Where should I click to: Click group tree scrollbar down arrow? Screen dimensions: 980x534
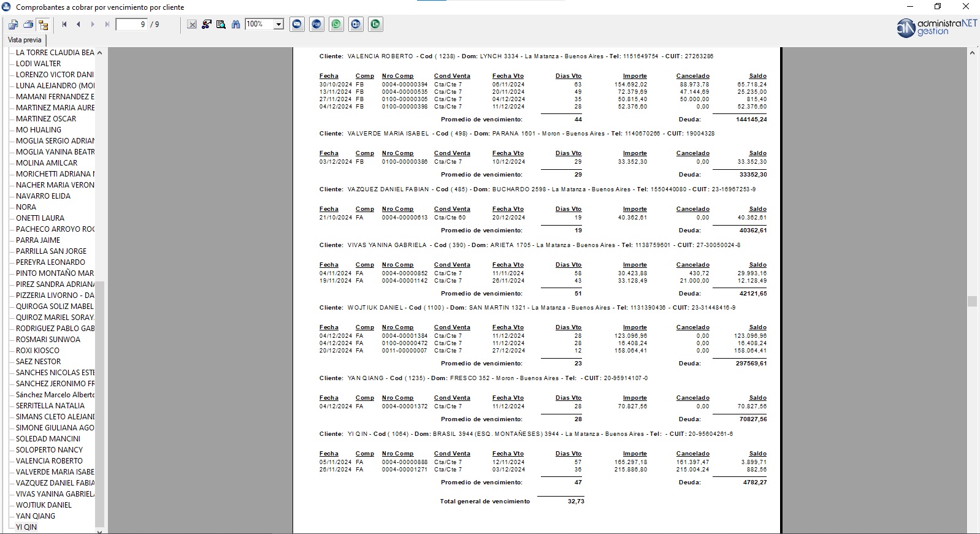[99, 531]
